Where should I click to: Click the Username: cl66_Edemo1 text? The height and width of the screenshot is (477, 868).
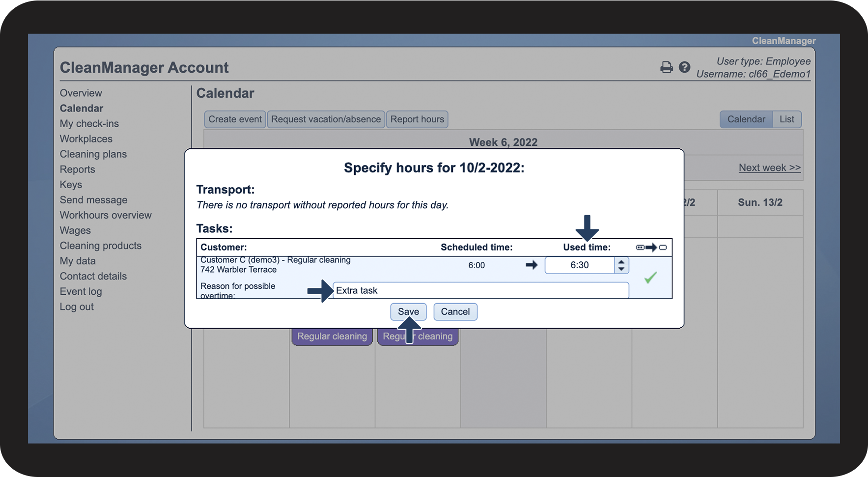pyautogui.click(x=754, y=74)
